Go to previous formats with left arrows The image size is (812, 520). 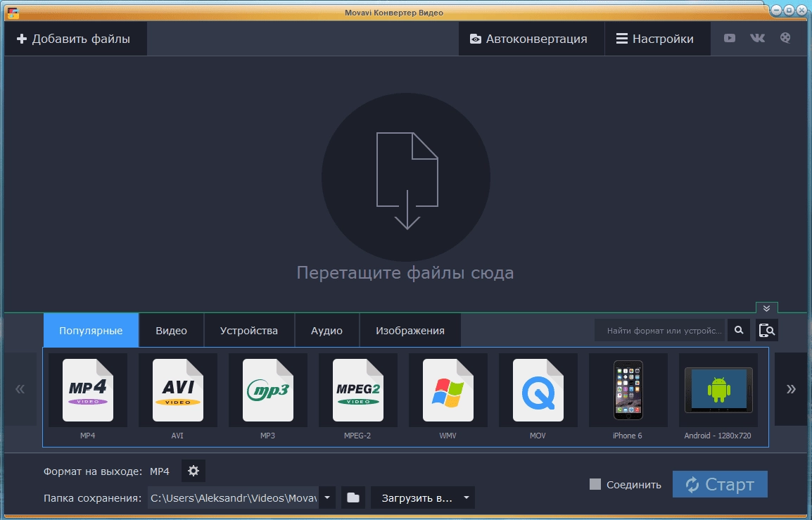click(x=20, y=389)
